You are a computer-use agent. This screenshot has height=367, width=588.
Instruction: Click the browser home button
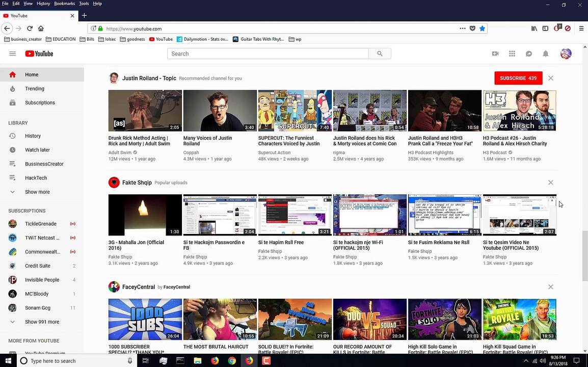pyautogui.click(x=41, y=29)
